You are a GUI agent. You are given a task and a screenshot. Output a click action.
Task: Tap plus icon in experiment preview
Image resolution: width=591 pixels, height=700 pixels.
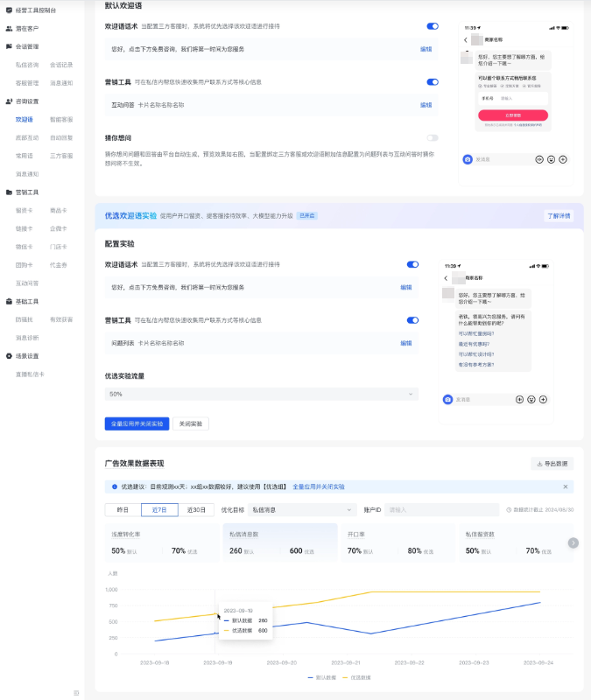click(x=543, y=400)
